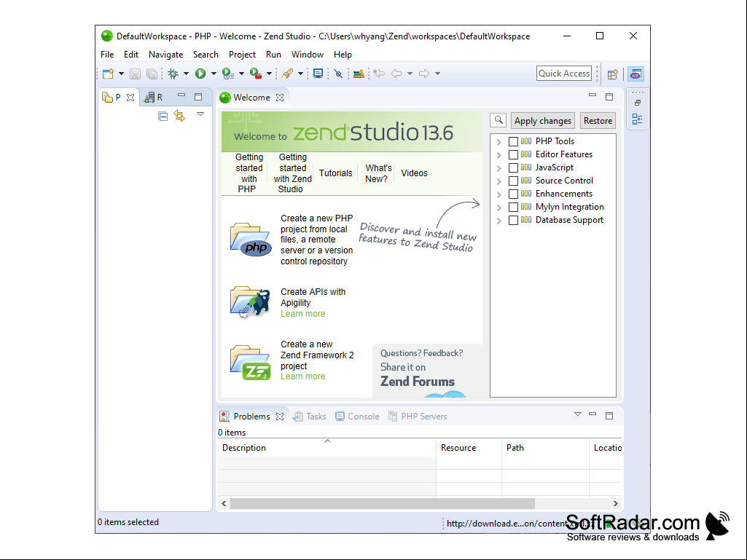Click the Forward navigation arrow
The image size is (747, 560).
click(424, 74)
